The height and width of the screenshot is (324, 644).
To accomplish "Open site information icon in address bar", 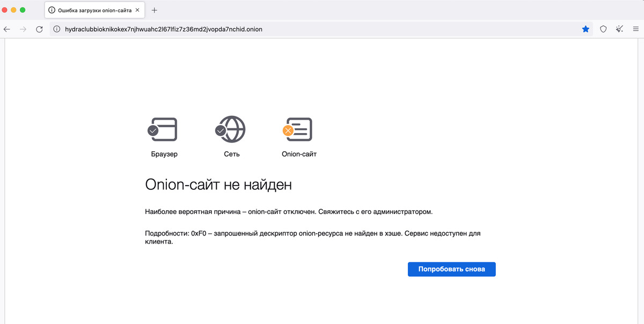I will click(x=57, y=30).
